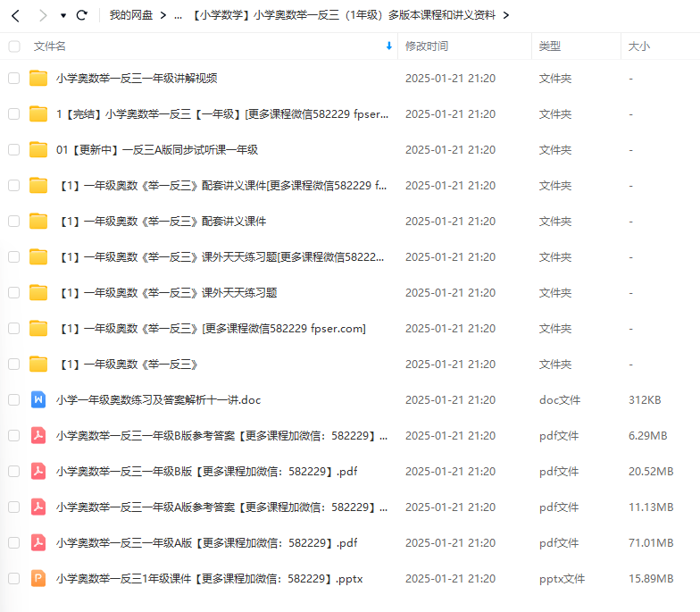Open PDF icon of 一年级B版参考答案
700x612 pixels.
tap(38, 436)
